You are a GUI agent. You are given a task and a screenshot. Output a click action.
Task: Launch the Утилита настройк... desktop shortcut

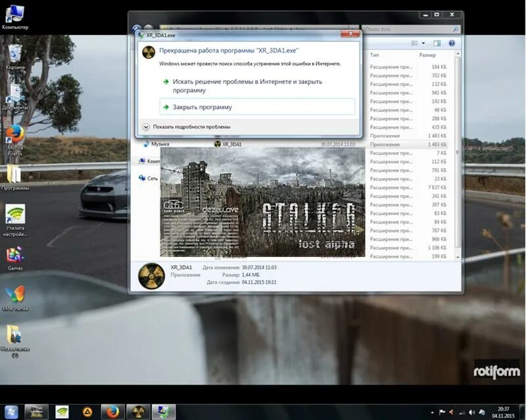coord(14,220)
